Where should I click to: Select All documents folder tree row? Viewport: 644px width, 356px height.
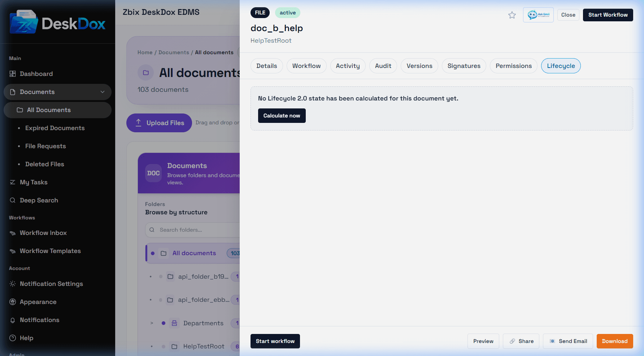pos(193,253)
